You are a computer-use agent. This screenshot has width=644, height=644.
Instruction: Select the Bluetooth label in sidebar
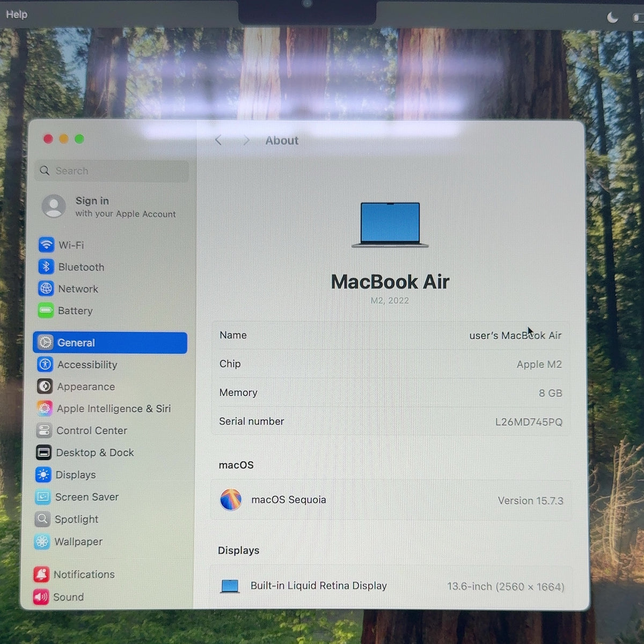82,267
